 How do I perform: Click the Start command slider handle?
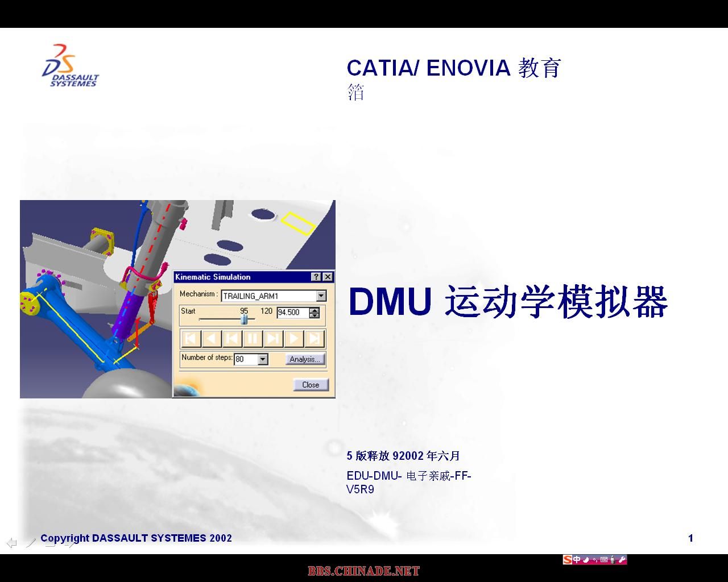point(245,320)
